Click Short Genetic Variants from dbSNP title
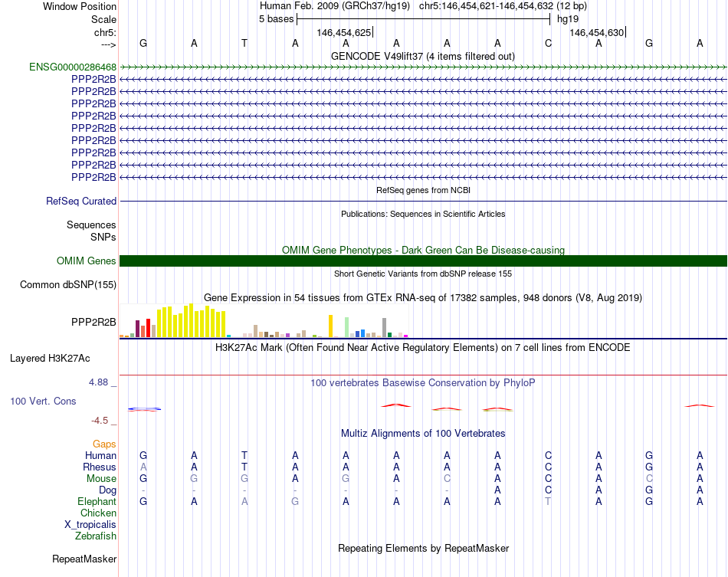 [423, 274]
